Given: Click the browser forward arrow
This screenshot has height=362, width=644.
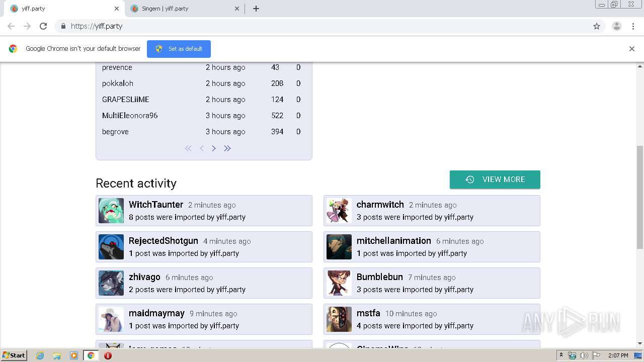Looking at the screenshot, I should (27, 26).
